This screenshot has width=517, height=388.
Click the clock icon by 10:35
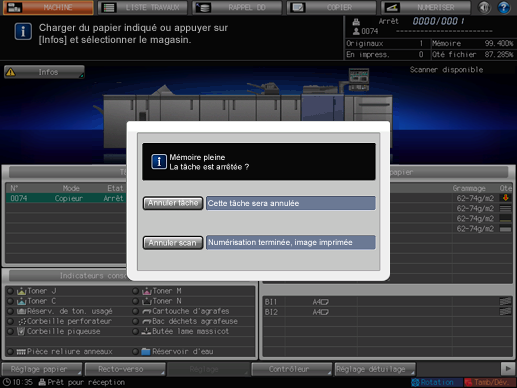(6, 382)
